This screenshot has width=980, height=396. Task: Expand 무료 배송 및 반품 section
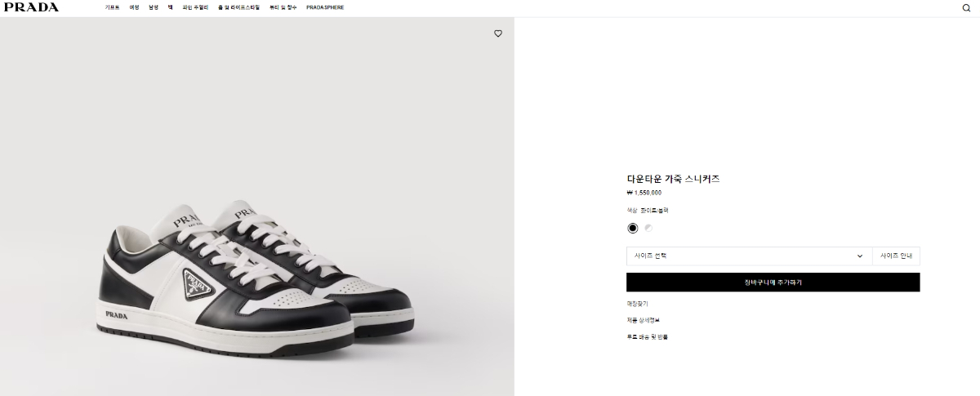point(647,336)
